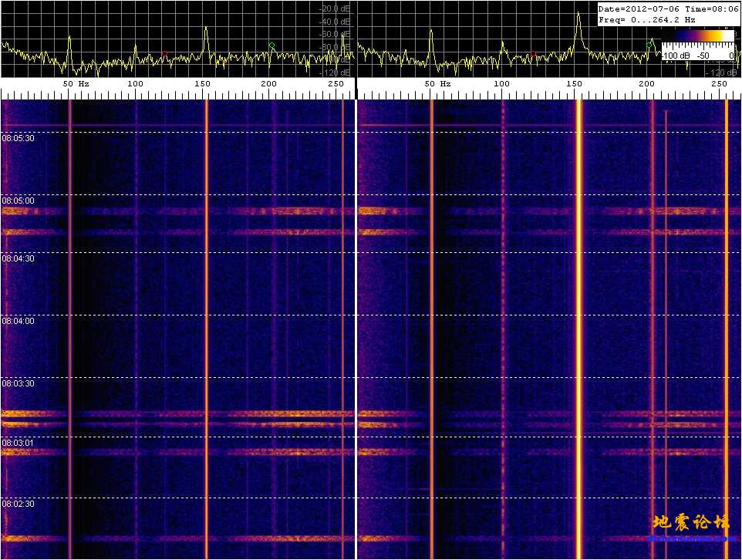
Task: Click the 200 label on left frequency axis
Action: [x=268, y=84]
